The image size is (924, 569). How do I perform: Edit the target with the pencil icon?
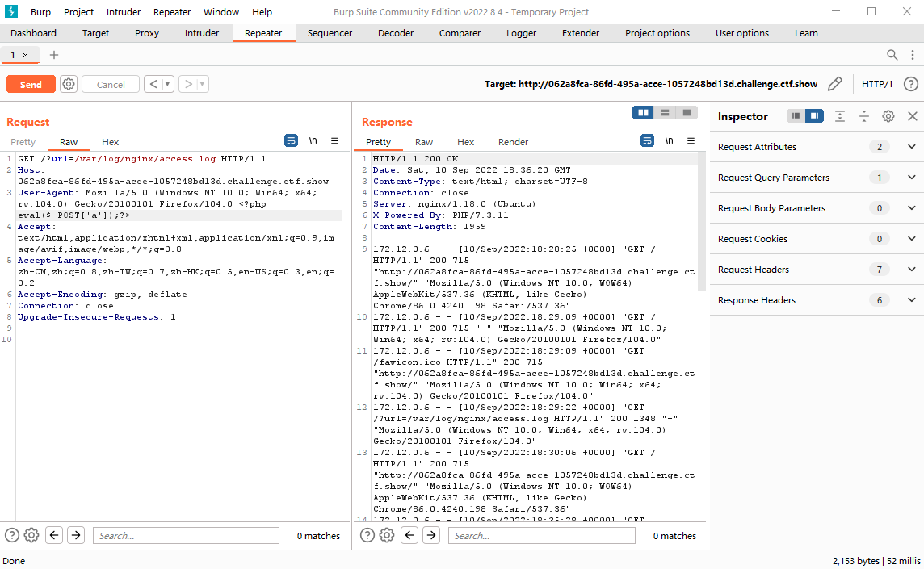coord(834,84)
